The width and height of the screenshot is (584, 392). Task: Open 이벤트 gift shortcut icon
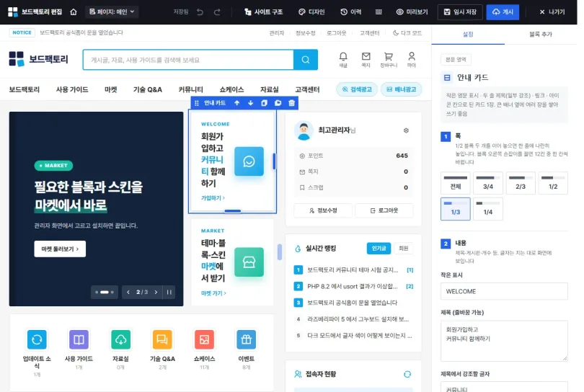tap(246, 339)
